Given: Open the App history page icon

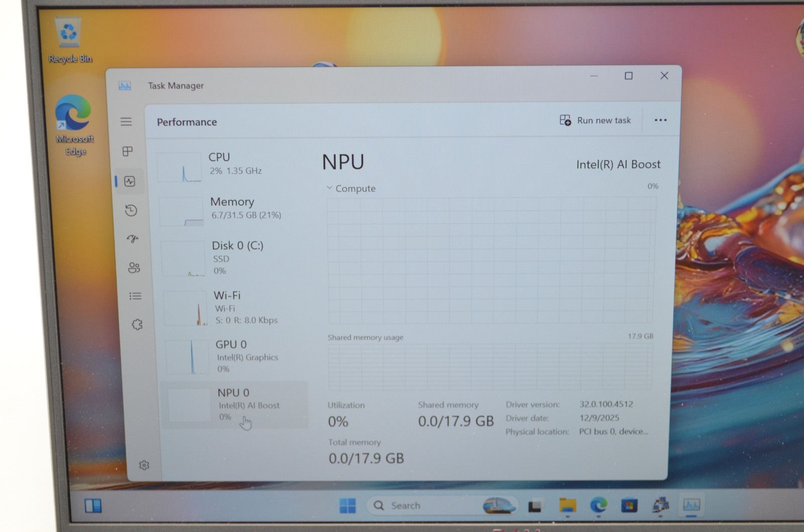Looking at the screenshot, I should point(131,210).
